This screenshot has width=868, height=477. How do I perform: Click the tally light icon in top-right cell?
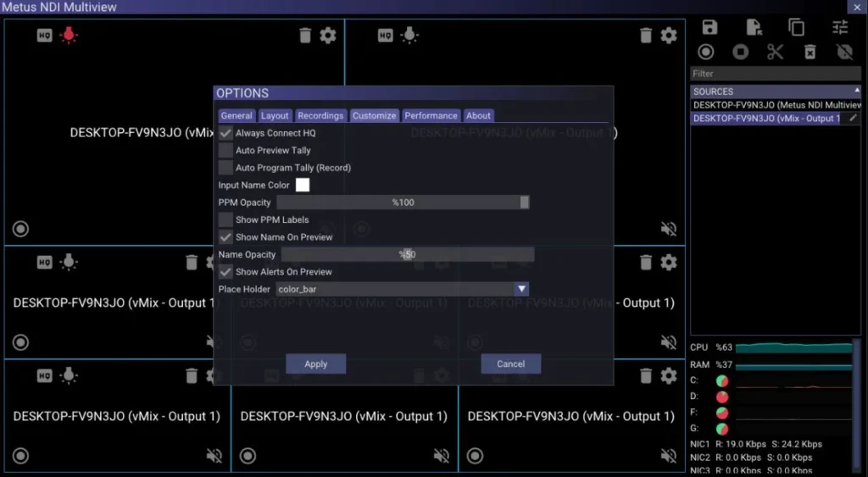point(409,35)
